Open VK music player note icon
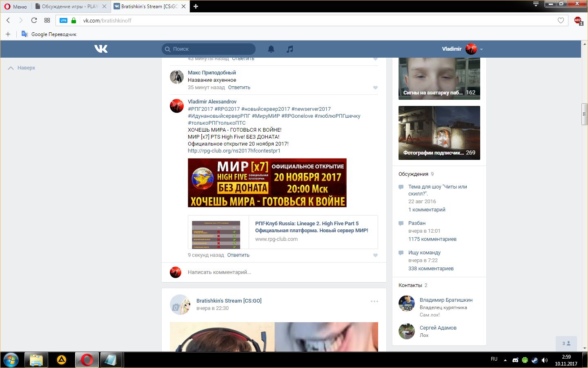Image resolution: width=588 pixels, height=368 pixels. point(290,49)
